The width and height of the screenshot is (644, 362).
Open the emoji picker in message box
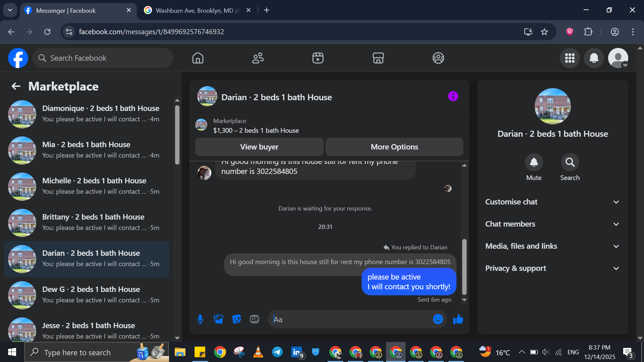[x=438, y=319]
